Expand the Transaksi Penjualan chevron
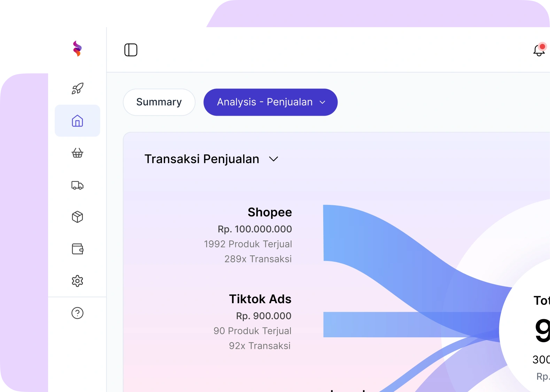The height and width of the screenshot is (392, 550). [x=274, y=159]
